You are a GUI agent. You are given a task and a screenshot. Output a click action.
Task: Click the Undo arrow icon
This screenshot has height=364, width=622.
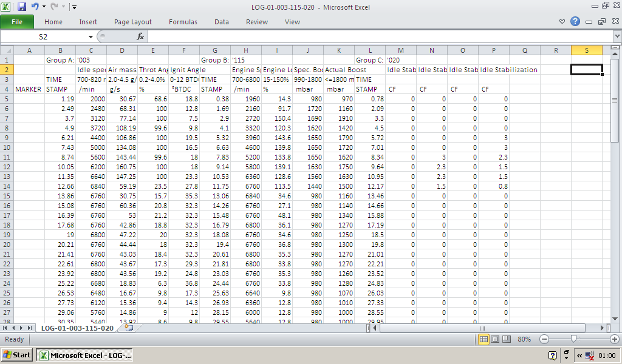coord(35,7)
